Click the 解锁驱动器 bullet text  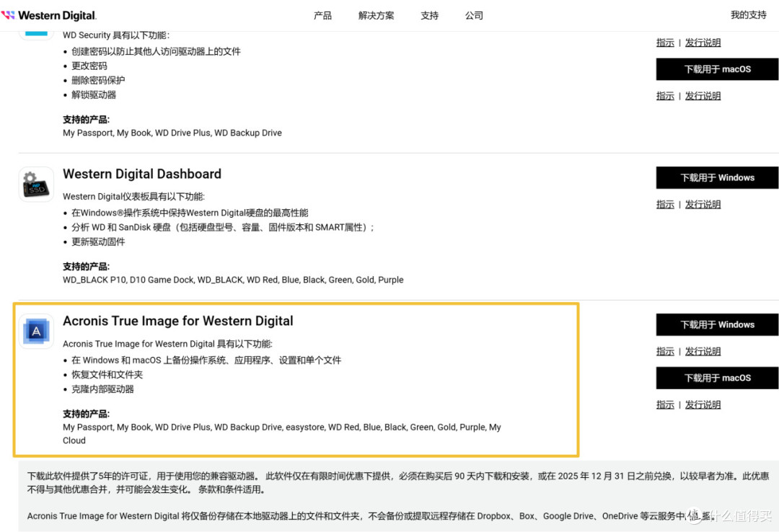pyautogui.click(x=94, y=95)
